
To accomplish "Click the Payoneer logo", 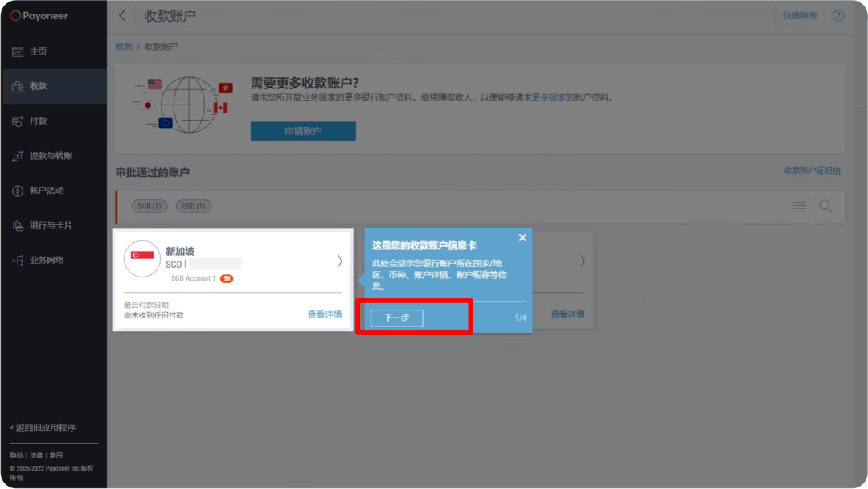I will [39, 15].
